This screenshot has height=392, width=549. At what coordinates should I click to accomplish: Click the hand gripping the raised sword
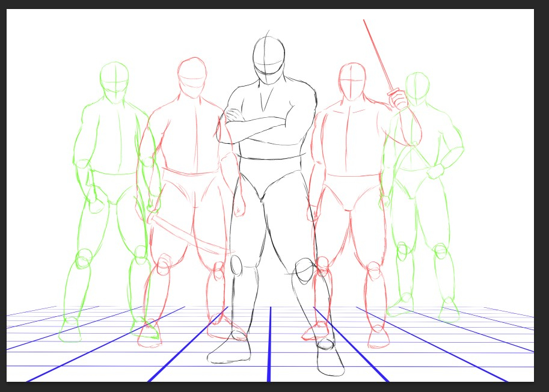[399, 100]
